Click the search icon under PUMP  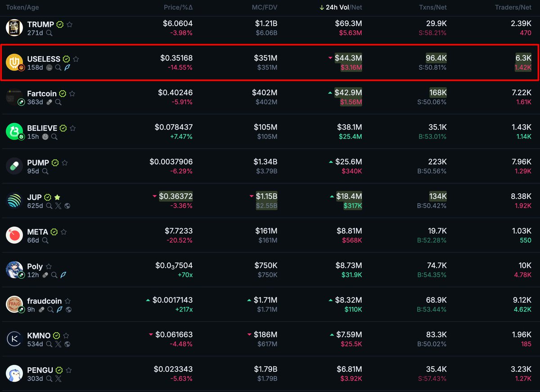pyautogui.click(x=45, y=171)
